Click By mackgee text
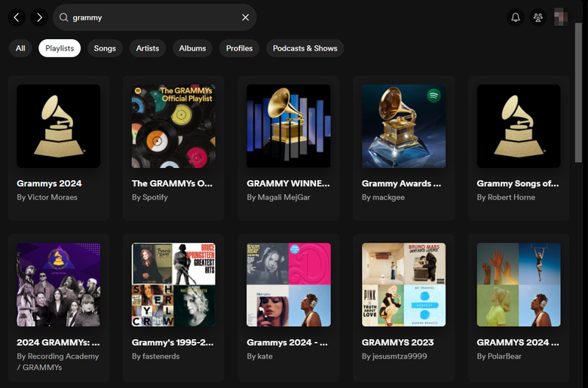This screenshot has width=588, height=388. coord(383,197)
